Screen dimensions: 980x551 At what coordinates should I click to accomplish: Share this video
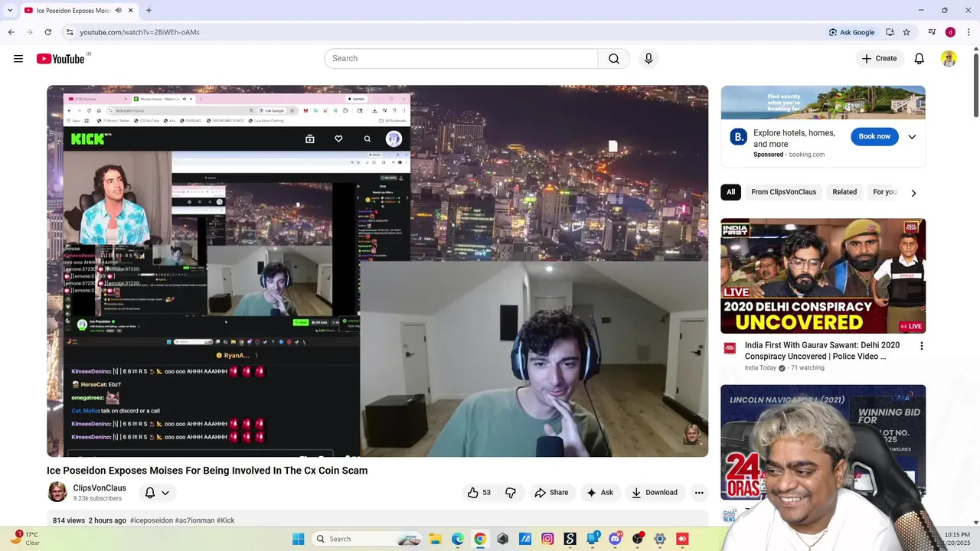click(551, 493)
